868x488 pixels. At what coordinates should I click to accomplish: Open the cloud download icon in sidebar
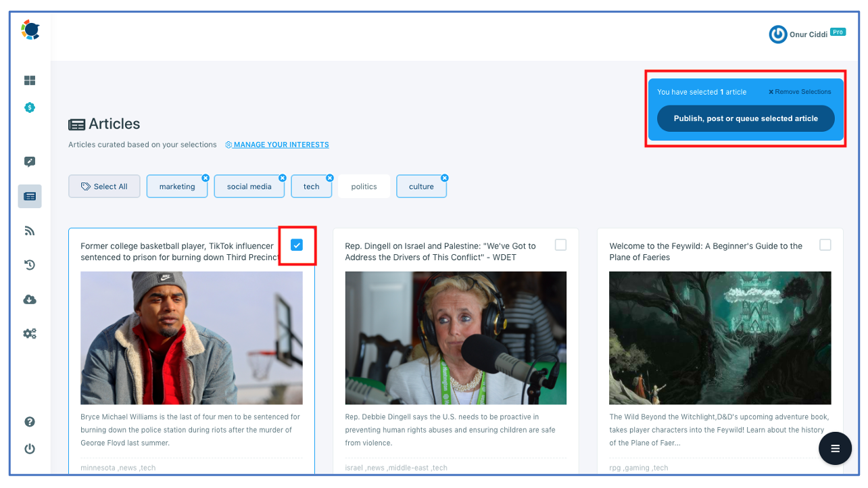(30, 299)
